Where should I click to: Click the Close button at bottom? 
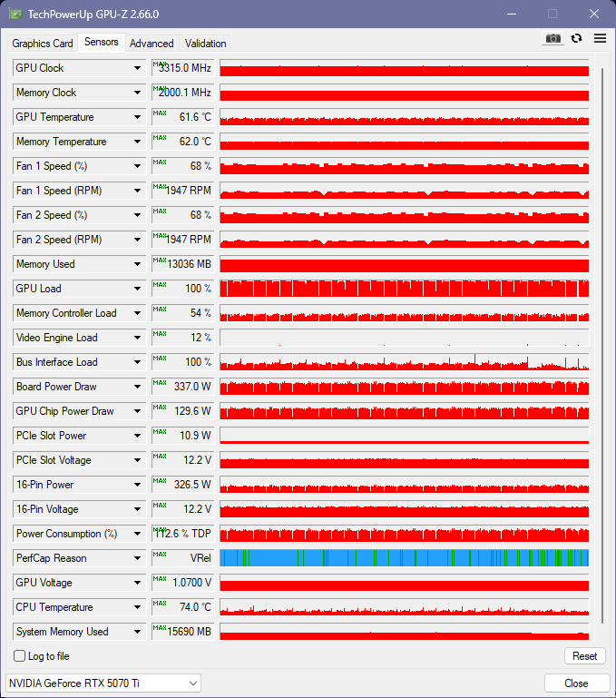point(576,683)
